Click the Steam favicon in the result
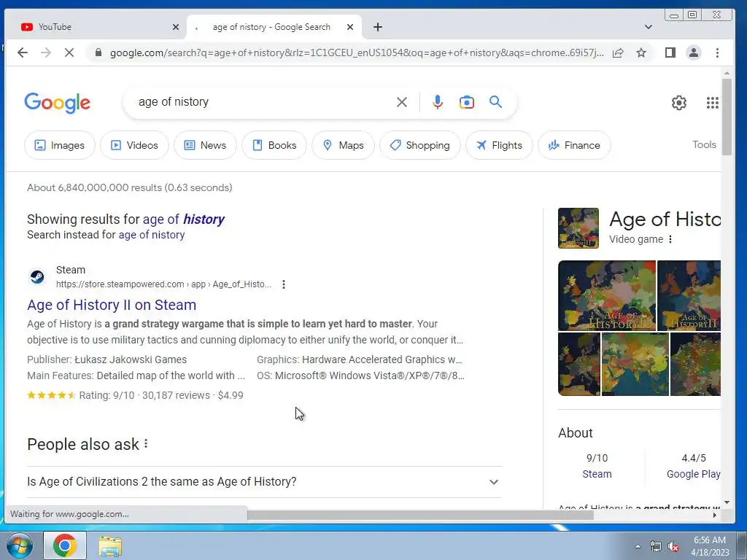 point(37,276)
